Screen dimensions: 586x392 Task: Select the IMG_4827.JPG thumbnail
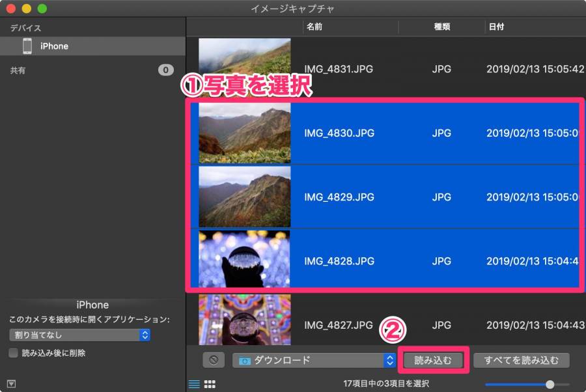coord(244,320)
